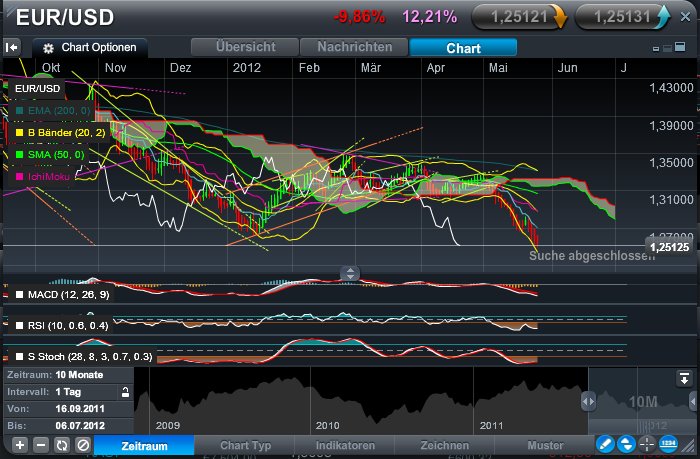Close the EUR/USD chart window
This screenshot has width=700, height=459.
685,17
